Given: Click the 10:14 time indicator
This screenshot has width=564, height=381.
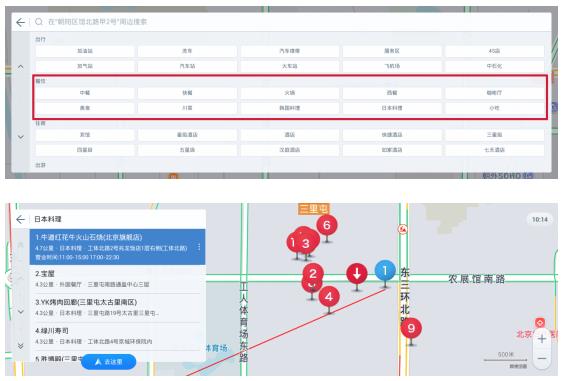Looking at the screenshot, I should tap(540, 219).
